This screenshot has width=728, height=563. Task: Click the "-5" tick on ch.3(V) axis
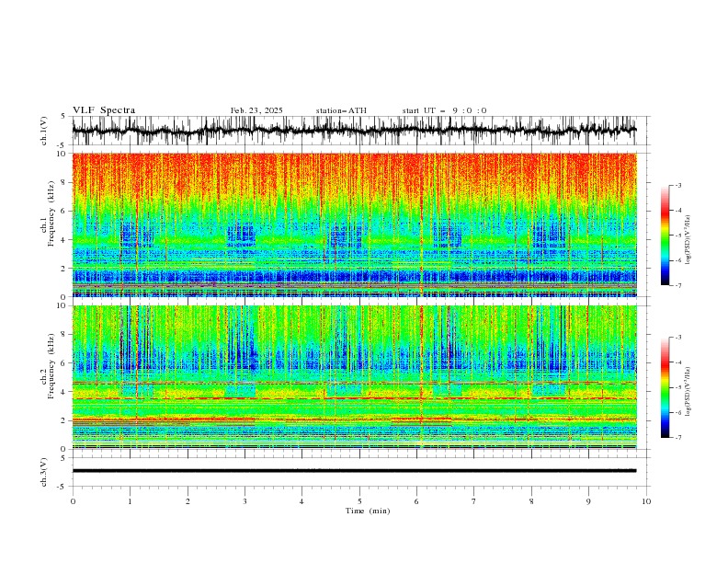point(62,487)
